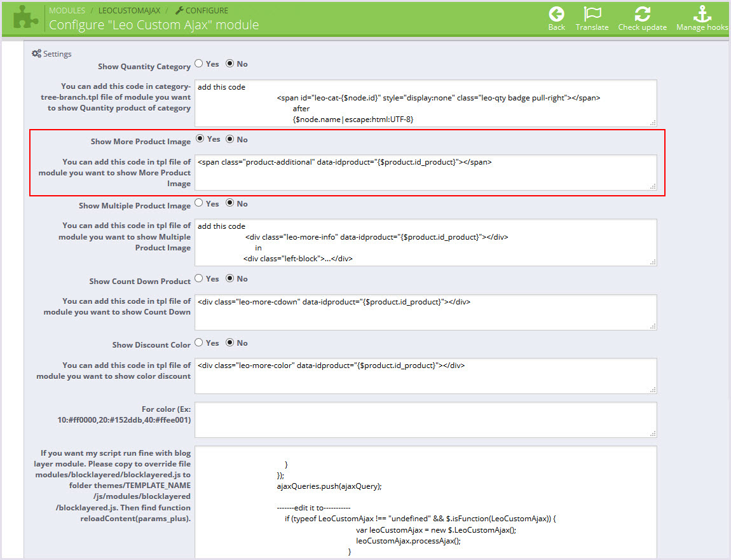The height and width of the screenshot is (560, 731).
Task: Click the "Show Discount Color" label
Action: click(x=151, y=345)
